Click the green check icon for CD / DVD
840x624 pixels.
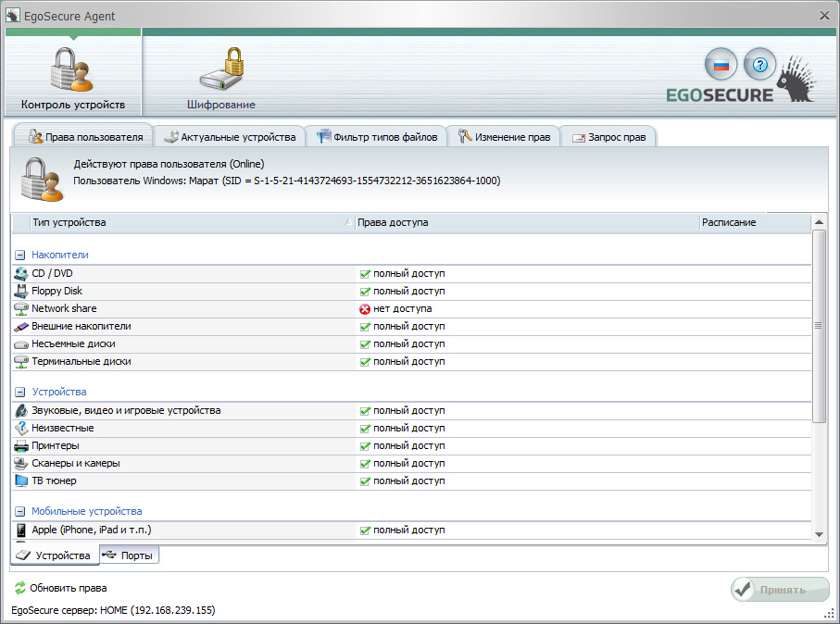click(365, 274)
